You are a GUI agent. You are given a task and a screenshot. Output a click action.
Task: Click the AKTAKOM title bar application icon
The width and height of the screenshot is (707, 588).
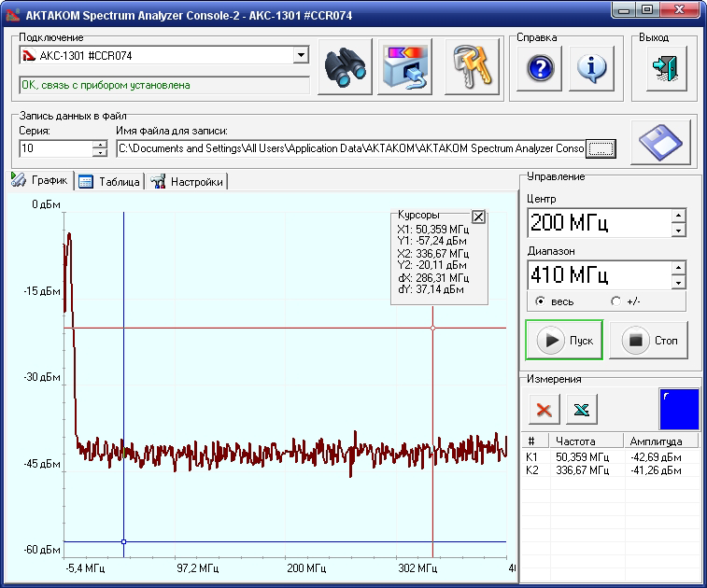tap(13, 15)
